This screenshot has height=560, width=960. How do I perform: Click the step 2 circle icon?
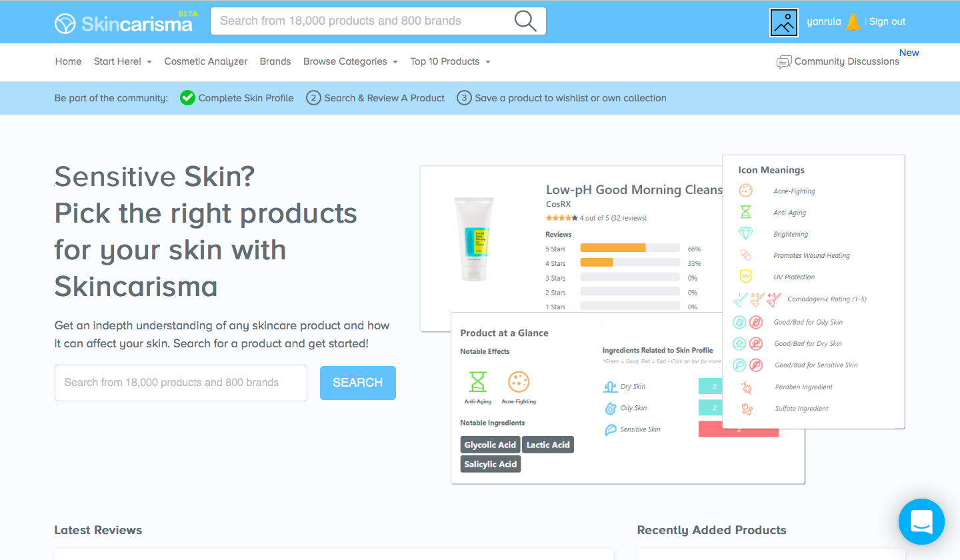coord(313,98)
